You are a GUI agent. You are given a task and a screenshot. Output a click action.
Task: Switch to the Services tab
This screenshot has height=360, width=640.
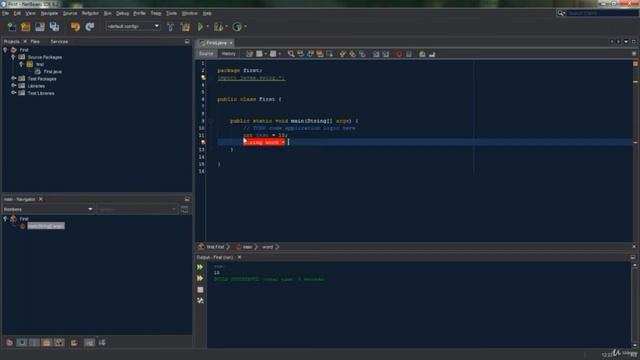pyautogui.click(x=59, y=42)
